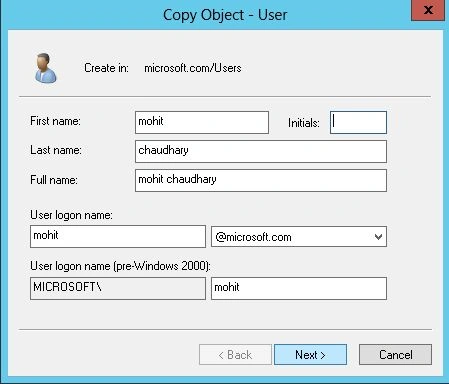Open the @microsoft.com domain dropdown
The width and height of the screenshot is (449, 384).
[x=299, y=237]
